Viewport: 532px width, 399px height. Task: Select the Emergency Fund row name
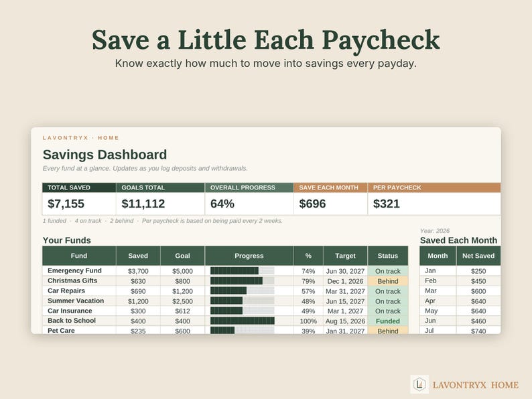click(x=74, y=270)
